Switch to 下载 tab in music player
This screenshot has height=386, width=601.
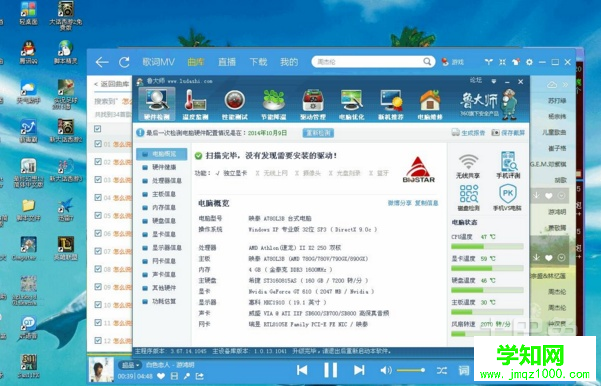(x=258, y=62)
